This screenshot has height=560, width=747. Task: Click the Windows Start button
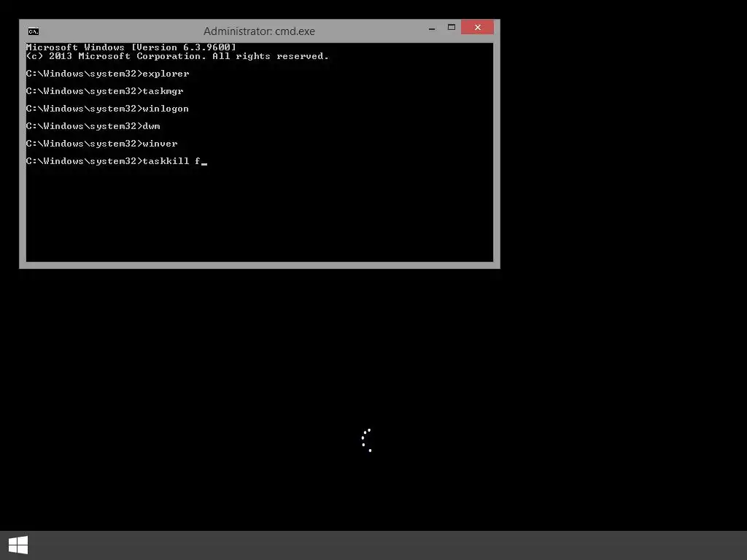[18, 545]
